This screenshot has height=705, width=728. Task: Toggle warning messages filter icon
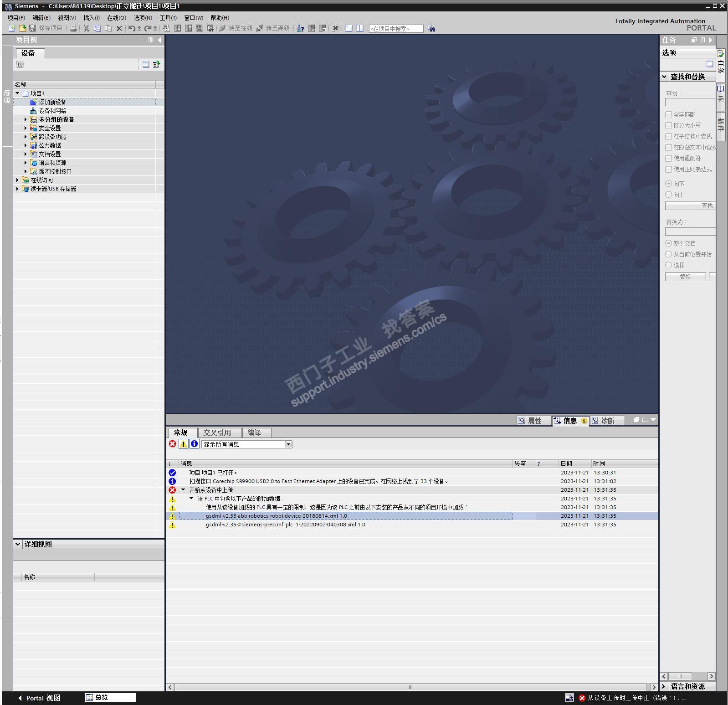tap(184, 444)
